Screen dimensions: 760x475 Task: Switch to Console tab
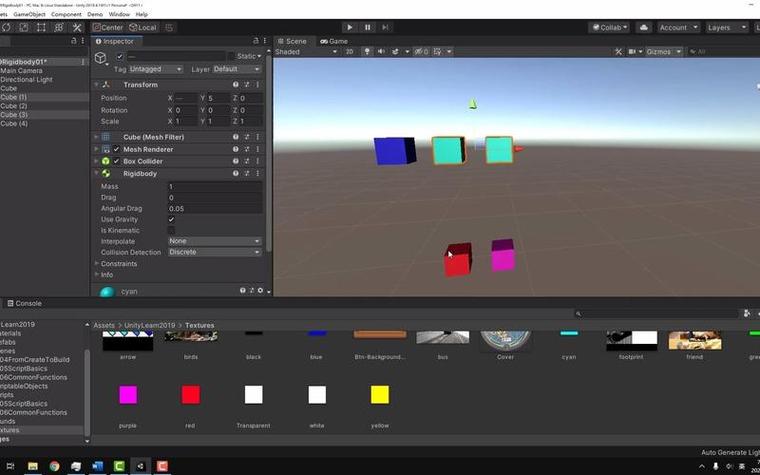24,303
